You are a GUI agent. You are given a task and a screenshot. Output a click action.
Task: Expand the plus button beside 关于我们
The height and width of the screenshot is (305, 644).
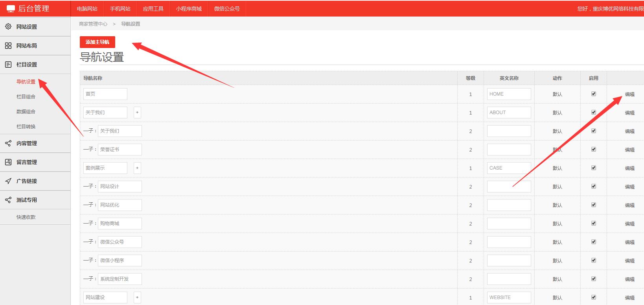[x=137, y=113]
